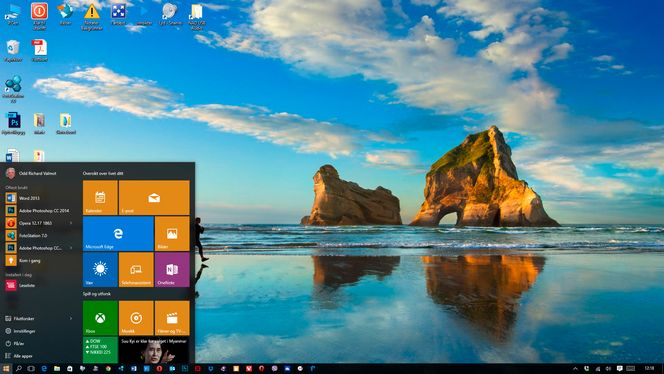Viewport: 664px width, 374px height.
Task: Open the Xbox tile
Action: tap(100, 318)
